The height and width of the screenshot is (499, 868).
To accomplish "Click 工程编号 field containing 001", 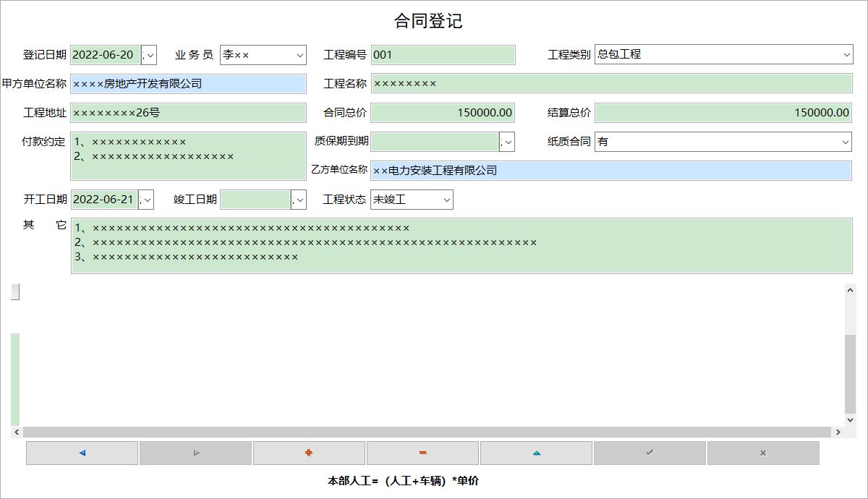I will 443,55.
